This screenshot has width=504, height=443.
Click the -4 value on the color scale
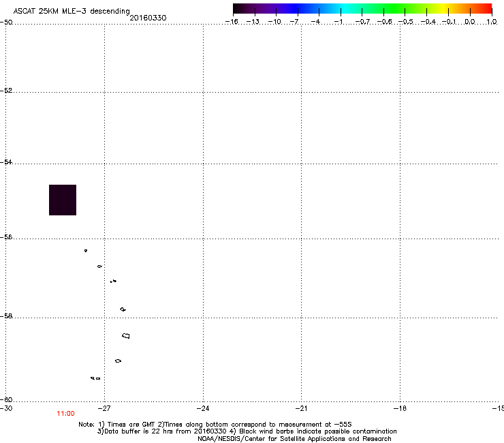(315, 22)
